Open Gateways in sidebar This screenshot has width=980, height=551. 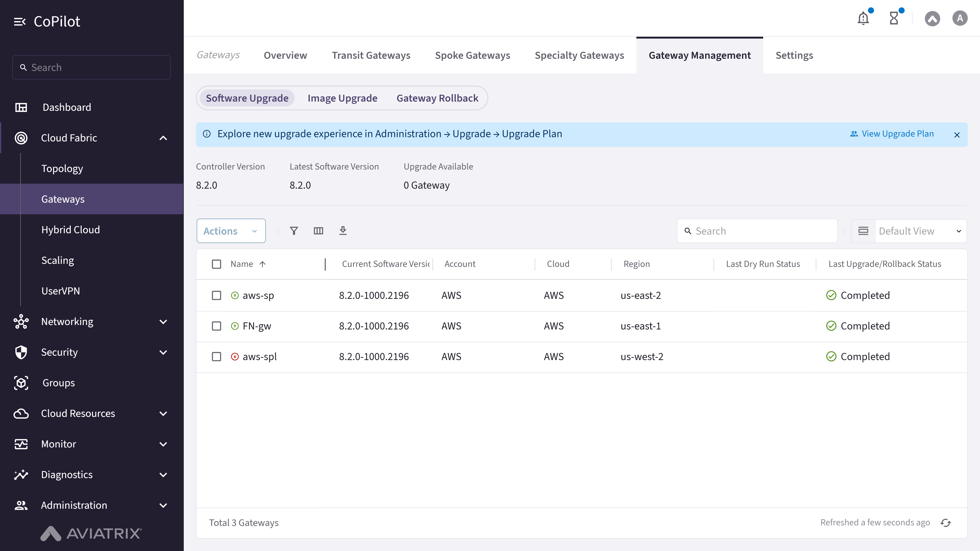point(92,199)
